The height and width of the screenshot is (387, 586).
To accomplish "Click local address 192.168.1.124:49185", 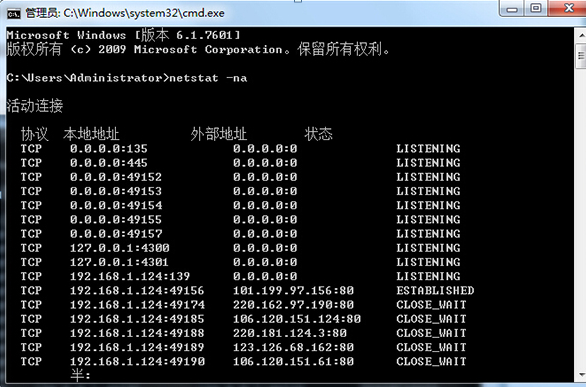I will pyautogui.click(x=137, y=319).
